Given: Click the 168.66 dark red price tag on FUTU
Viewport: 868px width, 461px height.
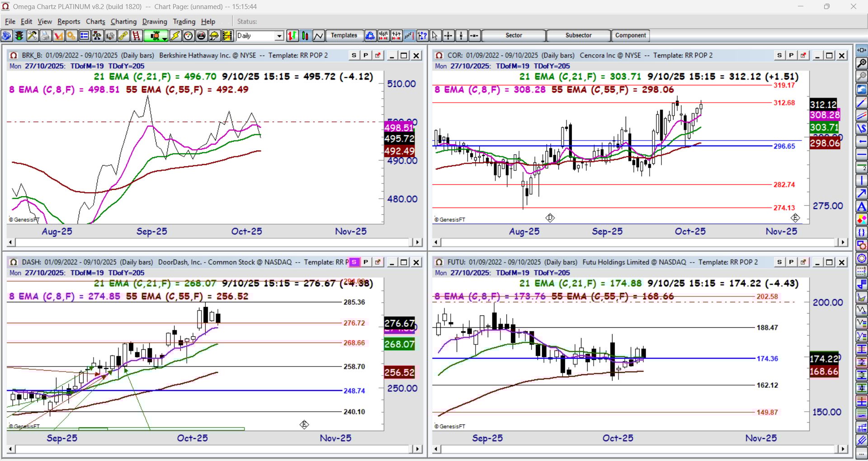Looking at the screenshot, I should click(824, 372).
